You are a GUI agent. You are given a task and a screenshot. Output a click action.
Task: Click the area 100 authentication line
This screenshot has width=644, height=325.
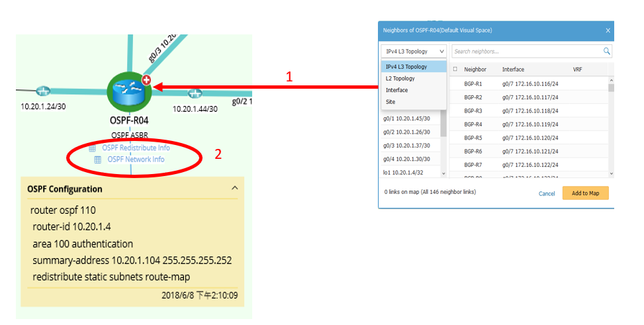pos(83,244)
